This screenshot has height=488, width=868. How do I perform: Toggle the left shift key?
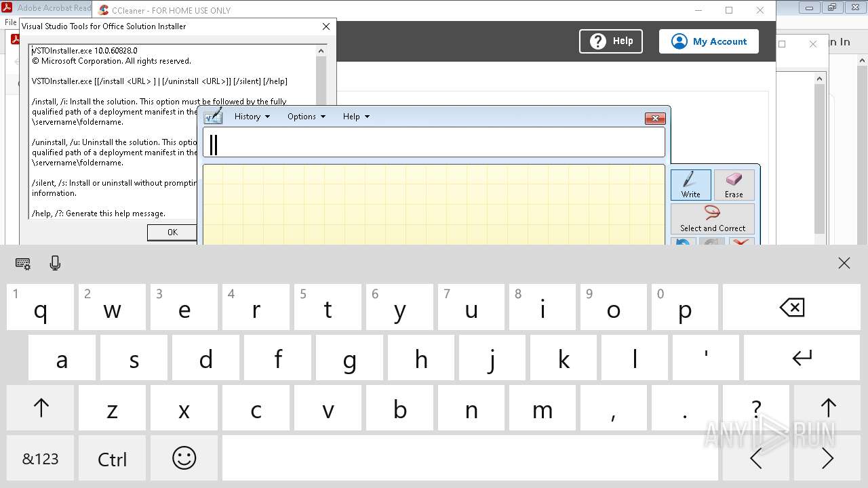tap(41, 408)
